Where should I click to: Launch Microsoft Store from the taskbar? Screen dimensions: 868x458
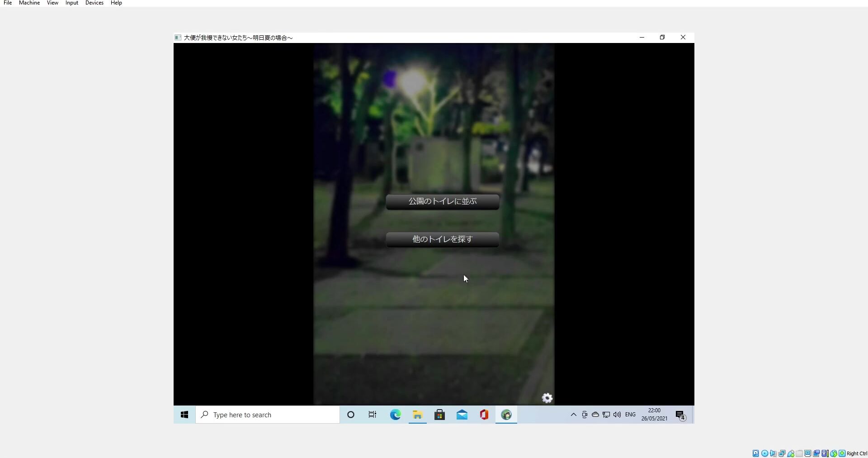439,415
